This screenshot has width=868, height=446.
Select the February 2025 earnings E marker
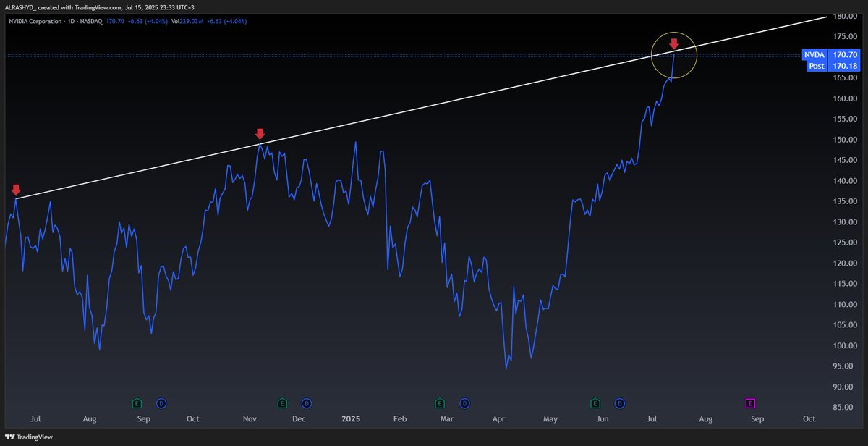[x=440, y=403]
